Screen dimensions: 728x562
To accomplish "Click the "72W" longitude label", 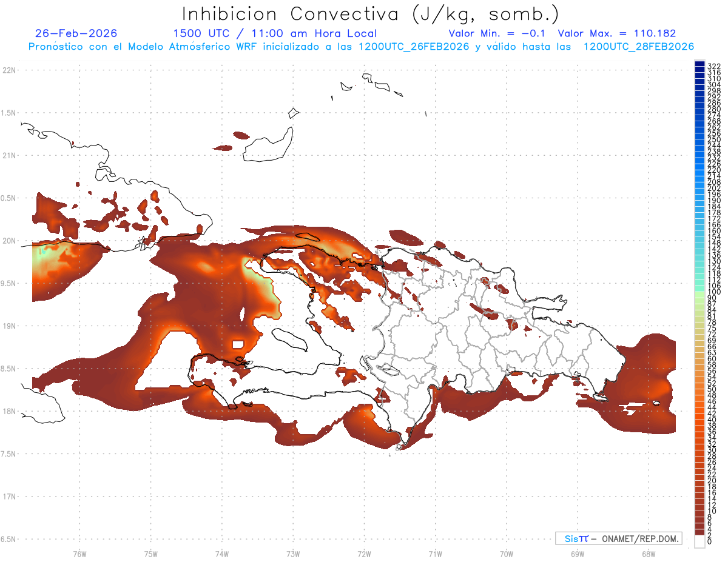I will click(x=364, y=554).
